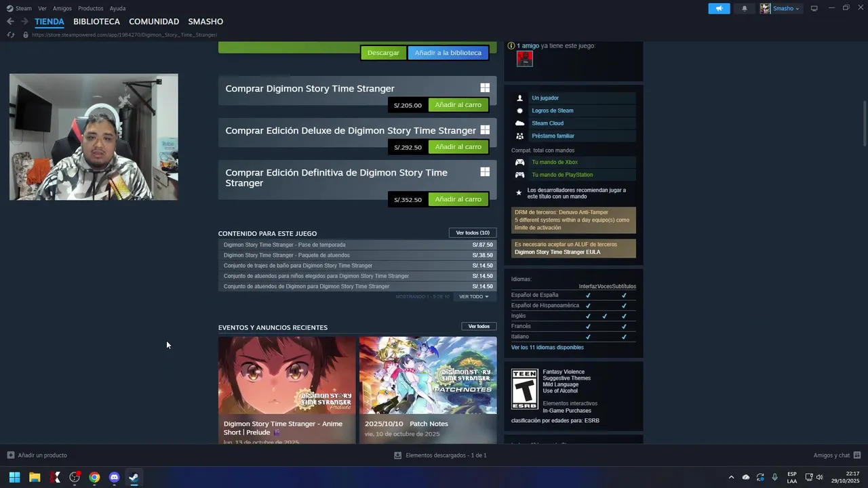Open the notifications bell
The image size is (868, 488).
point(745,8)
